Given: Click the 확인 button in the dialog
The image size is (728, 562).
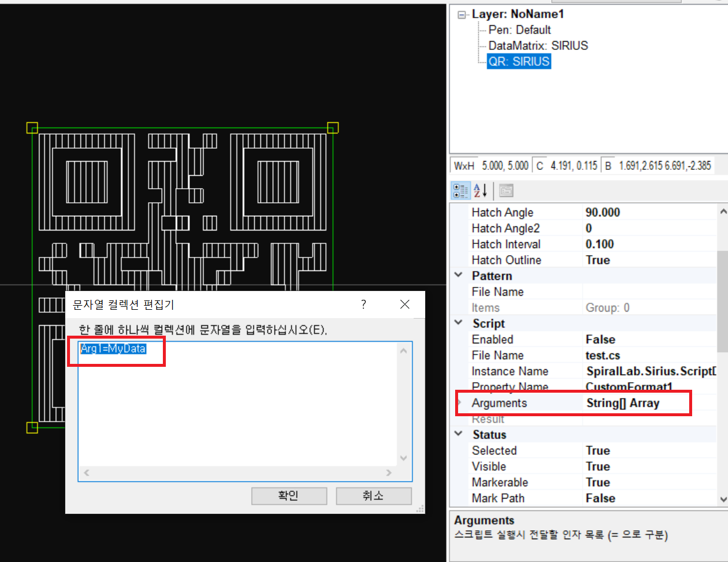Looking at the screenshot, I should (x=289, y=496).
